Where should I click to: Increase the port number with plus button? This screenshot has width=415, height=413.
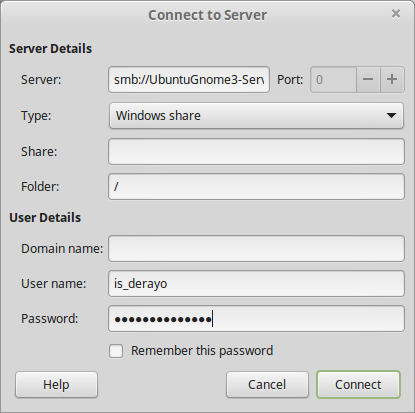pos(392,80)
